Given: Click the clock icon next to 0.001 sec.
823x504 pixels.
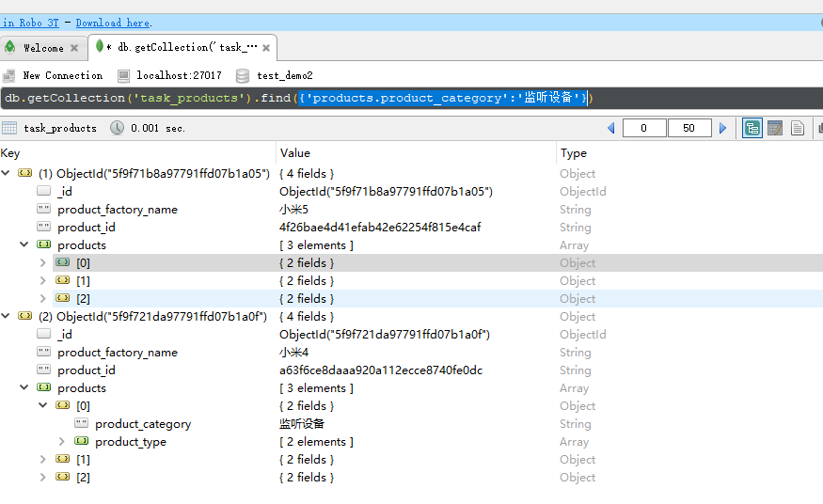Looking at the screenshot, I should [x=117, y=128].
